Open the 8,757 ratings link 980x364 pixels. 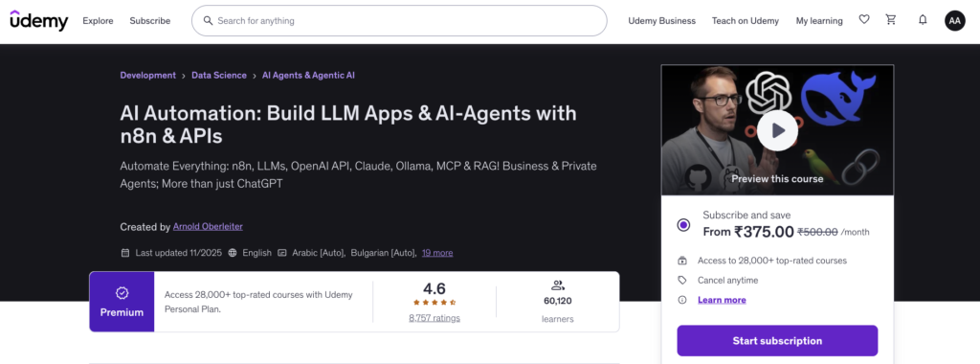click(434, 318)
